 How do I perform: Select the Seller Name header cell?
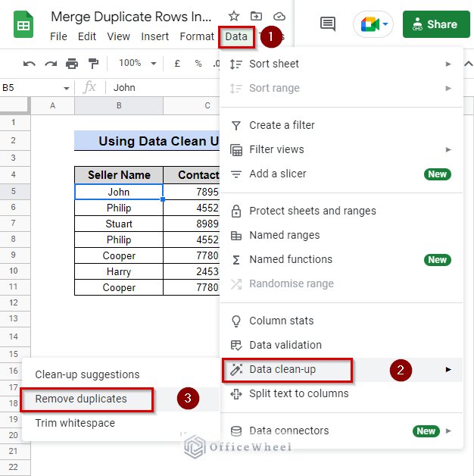point(119,175)
